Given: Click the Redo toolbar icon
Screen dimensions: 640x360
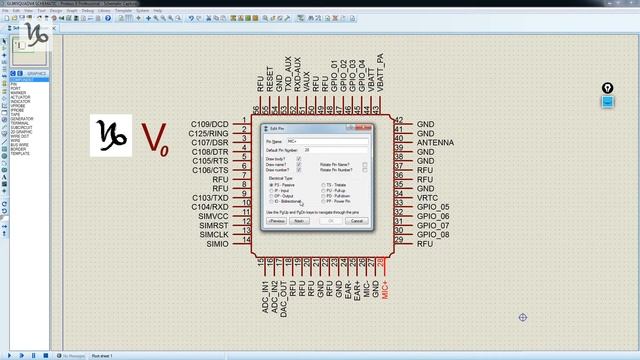Looking at the screenshot, I should (x=199, y=18).
